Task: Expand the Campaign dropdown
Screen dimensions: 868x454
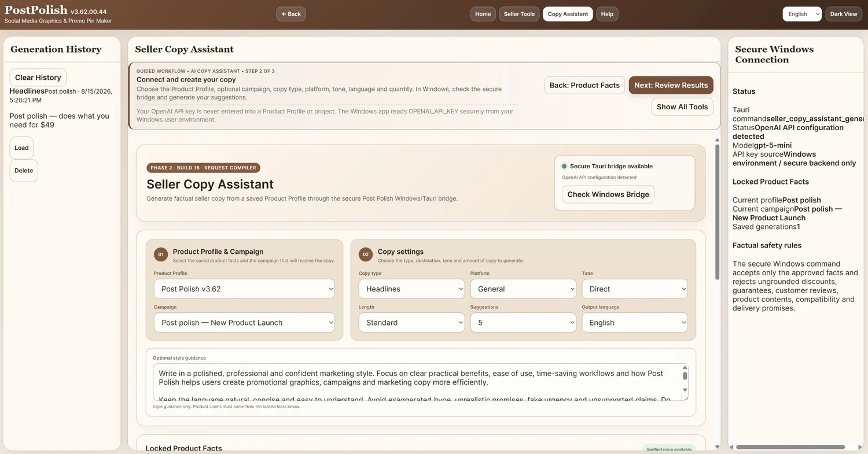Action: 244,323
